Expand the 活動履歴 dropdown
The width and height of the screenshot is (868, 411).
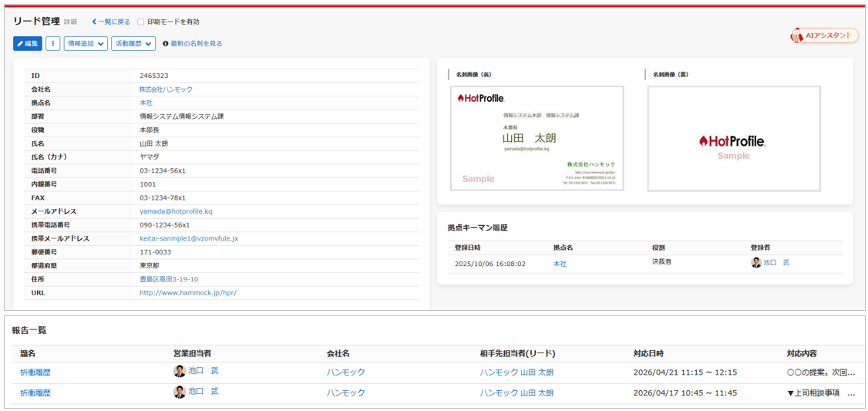(133, 44)
